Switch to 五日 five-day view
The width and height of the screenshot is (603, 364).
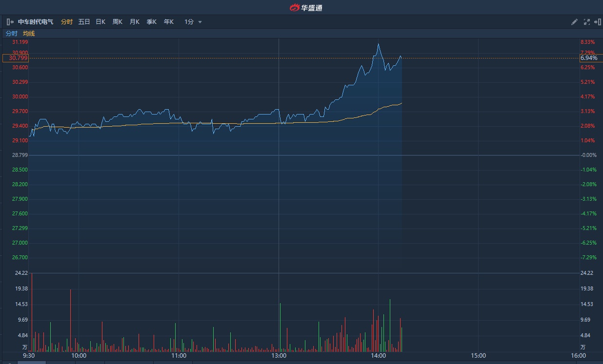[84, 22]
